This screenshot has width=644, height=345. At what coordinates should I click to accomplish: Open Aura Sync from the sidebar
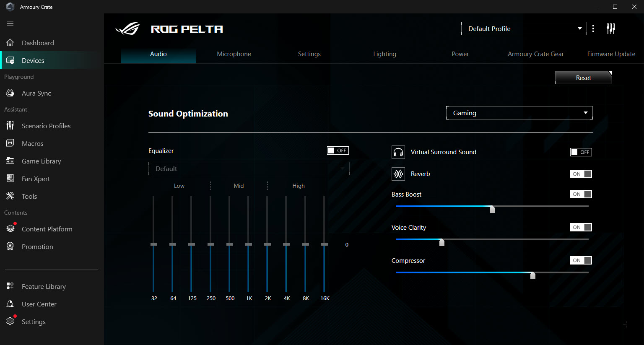coord(52,93)
